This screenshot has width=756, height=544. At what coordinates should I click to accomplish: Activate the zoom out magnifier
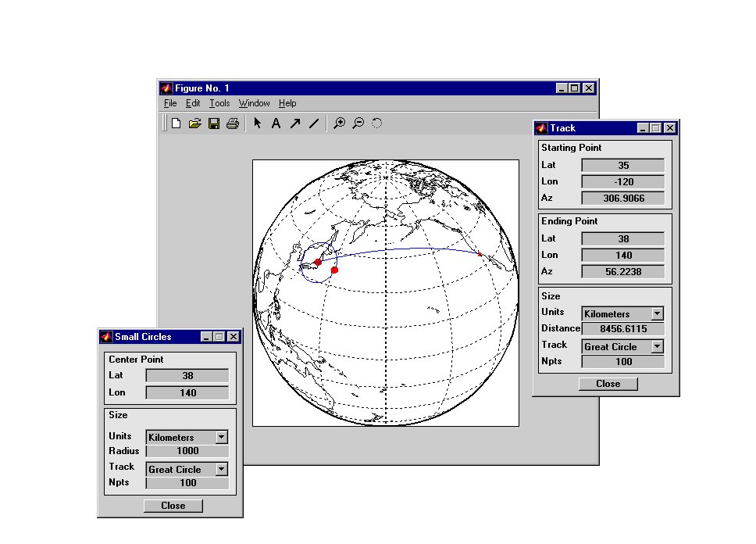click(x=358, y=123)
